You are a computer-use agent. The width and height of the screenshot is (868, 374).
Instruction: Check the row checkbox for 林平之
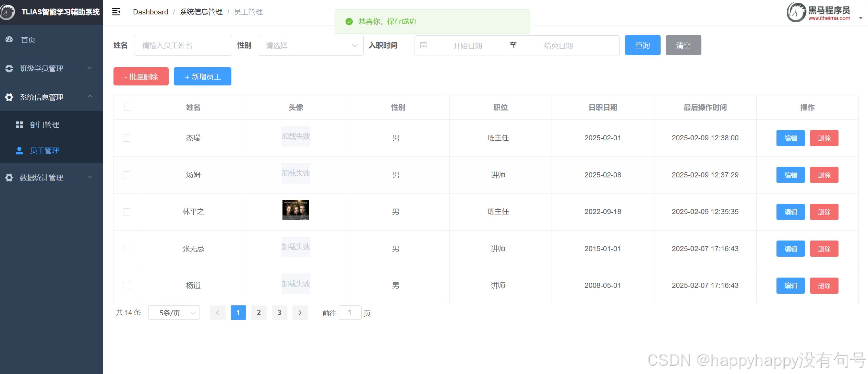pos(127,212)
